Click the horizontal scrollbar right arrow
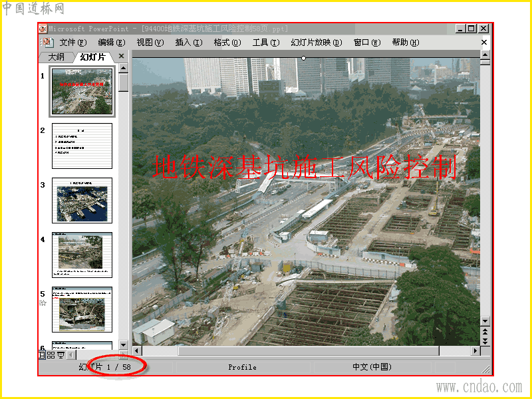Screen dimensions: 532x399 (475, 350)
